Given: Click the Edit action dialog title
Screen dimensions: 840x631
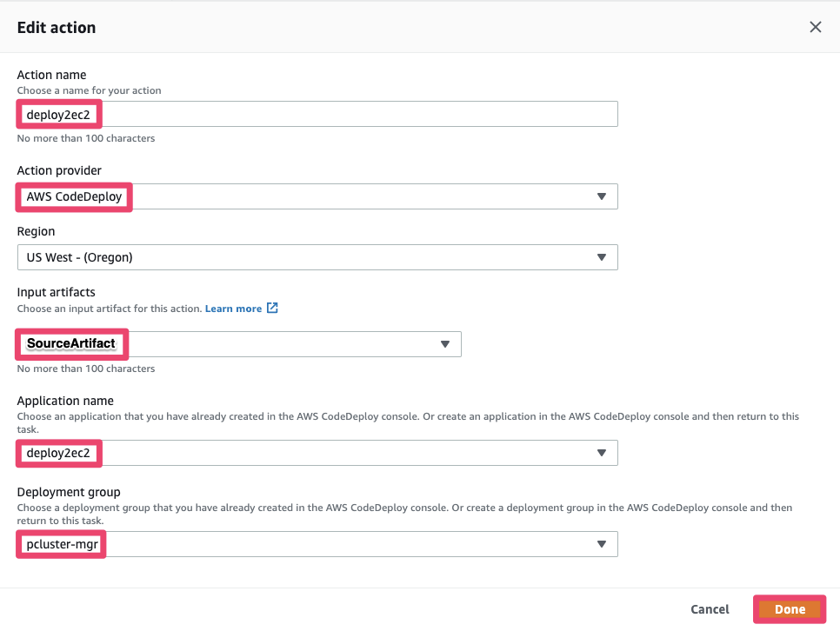Looking at the screenshot, I should coord(57,28).
